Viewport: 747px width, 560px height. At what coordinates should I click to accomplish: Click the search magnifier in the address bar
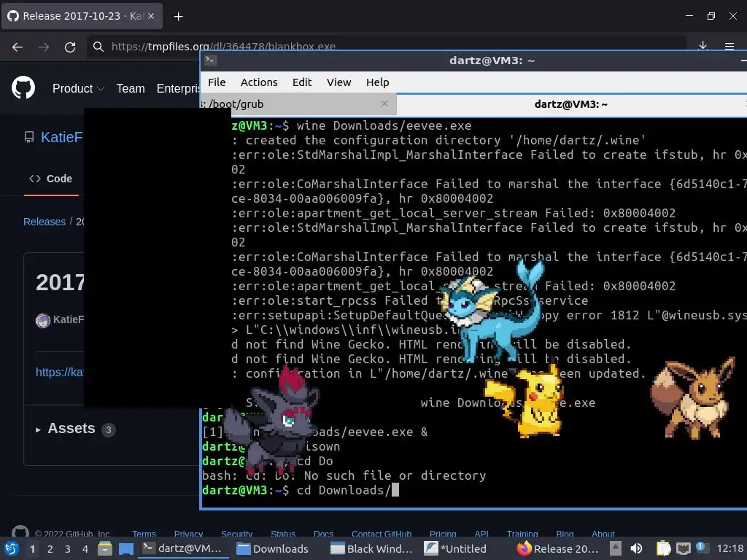[98, 47]
